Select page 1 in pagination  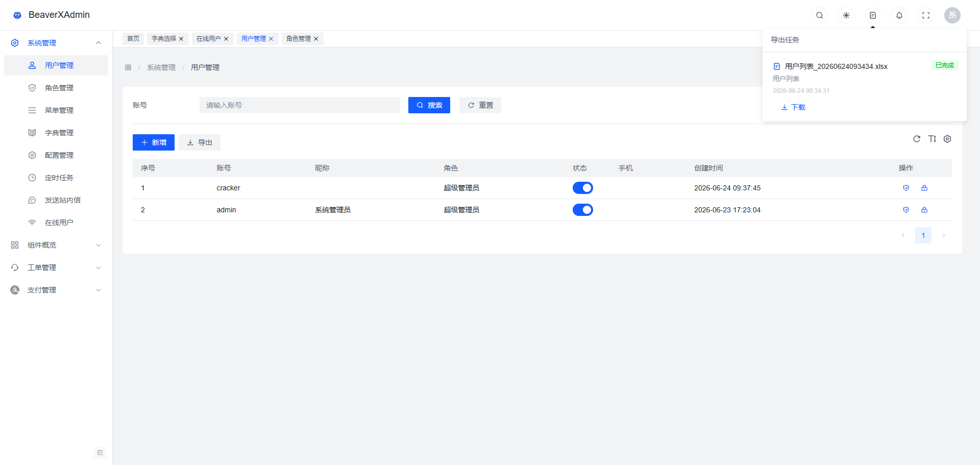(x=923, y=235)
